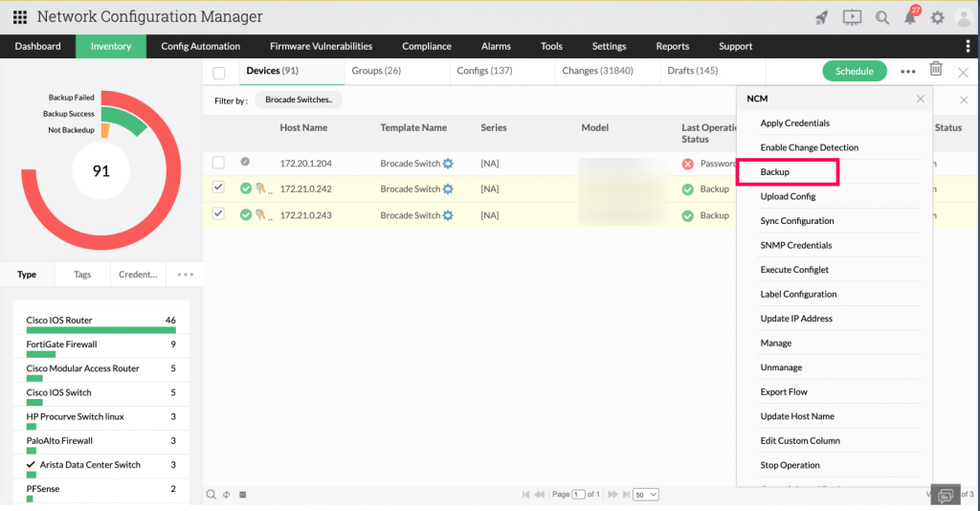The height and width of the screenshot is (511, 980).
Task: Click credentials key icon for 172.21.0.242
Action: point(260,188)
